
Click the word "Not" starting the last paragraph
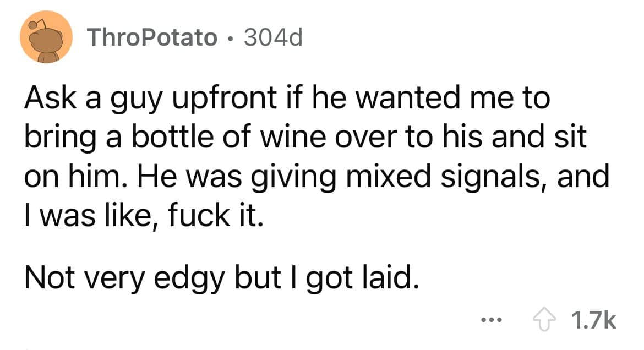click(x=47, y=279)
